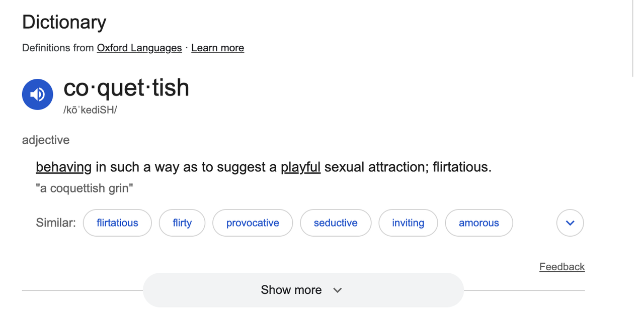This screenshot has width=644, height=319.
Task: Click the underlined word playful
Action: (300, 167)
